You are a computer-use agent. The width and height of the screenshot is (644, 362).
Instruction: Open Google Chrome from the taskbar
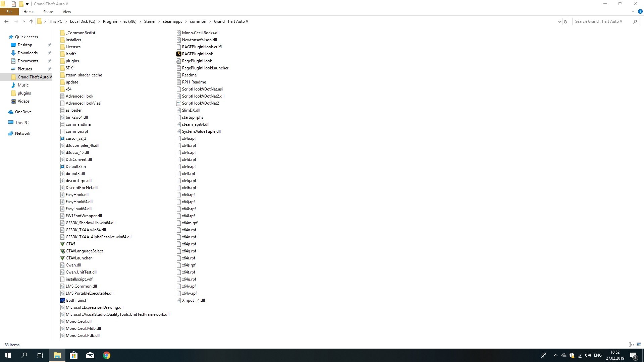click(x=107, y=355)
